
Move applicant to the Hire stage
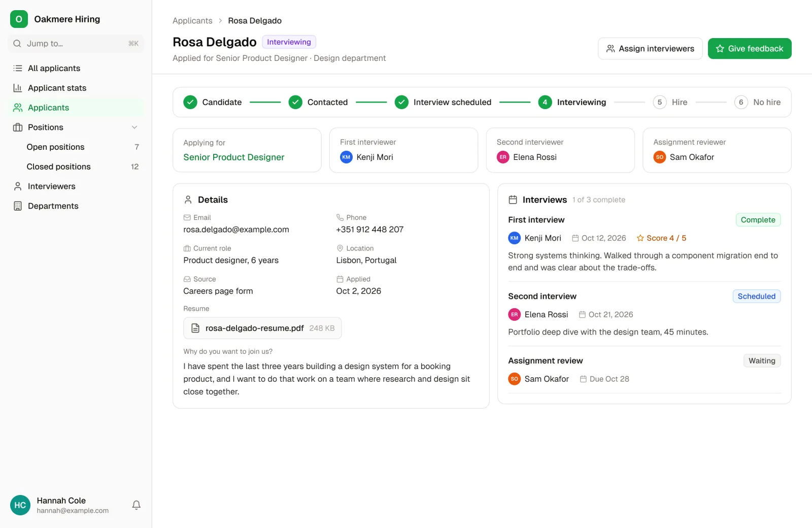click(x=670, y=103)
